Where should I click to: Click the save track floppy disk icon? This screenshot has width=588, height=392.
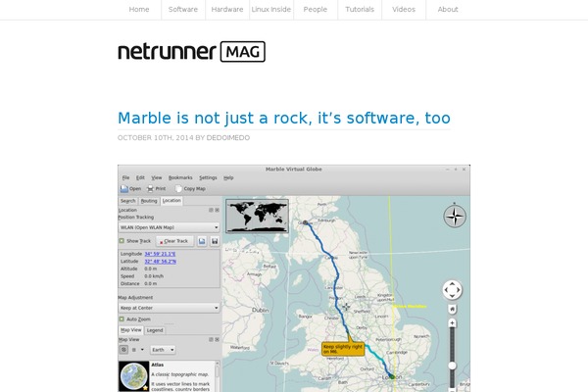215,241
